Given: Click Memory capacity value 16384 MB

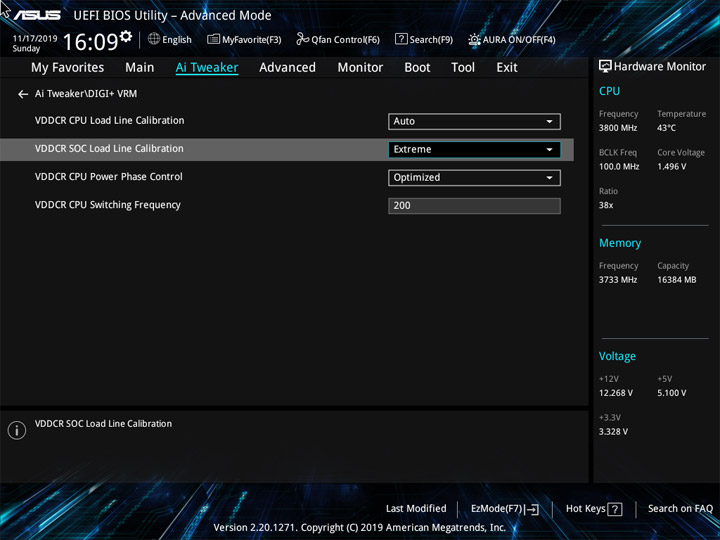Looking at the screenshot, I should coord(676,280).
